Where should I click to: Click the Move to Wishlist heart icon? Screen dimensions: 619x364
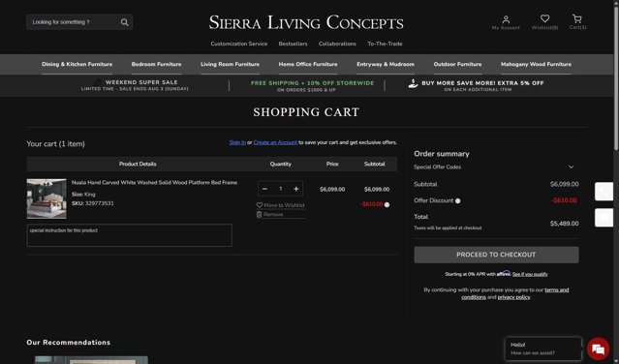point(260,205)
